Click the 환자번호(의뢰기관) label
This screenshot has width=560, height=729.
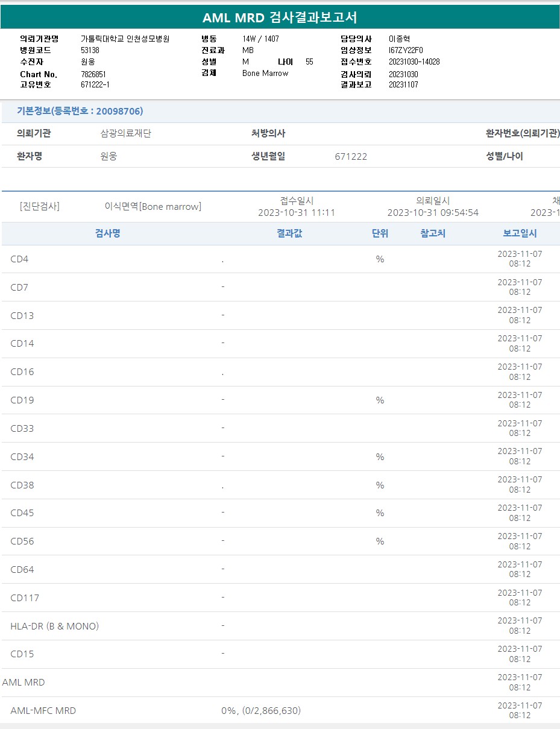[x=523, y=134]
